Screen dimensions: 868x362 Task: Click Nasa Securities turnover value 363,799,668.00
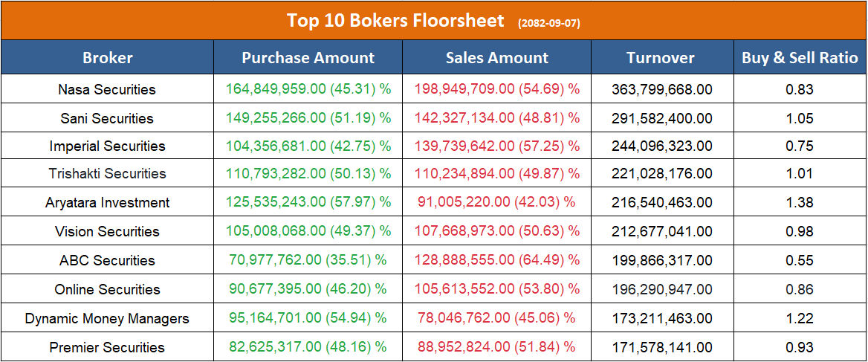[662, 90]
